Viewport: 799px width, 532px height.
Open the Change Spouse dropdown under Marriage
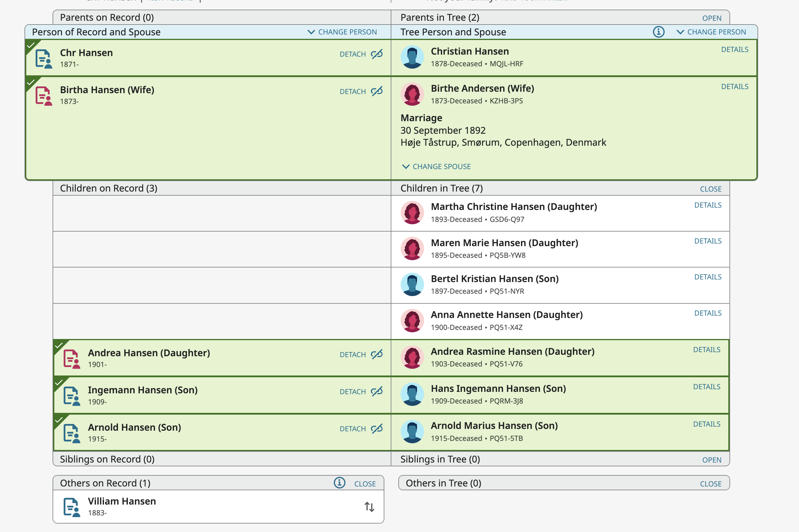click(436, 166)
